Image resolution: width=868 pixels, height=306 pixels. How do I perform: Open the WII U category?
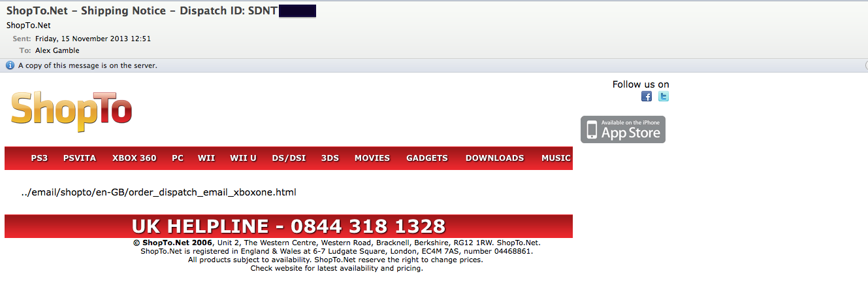click(243, 158)
